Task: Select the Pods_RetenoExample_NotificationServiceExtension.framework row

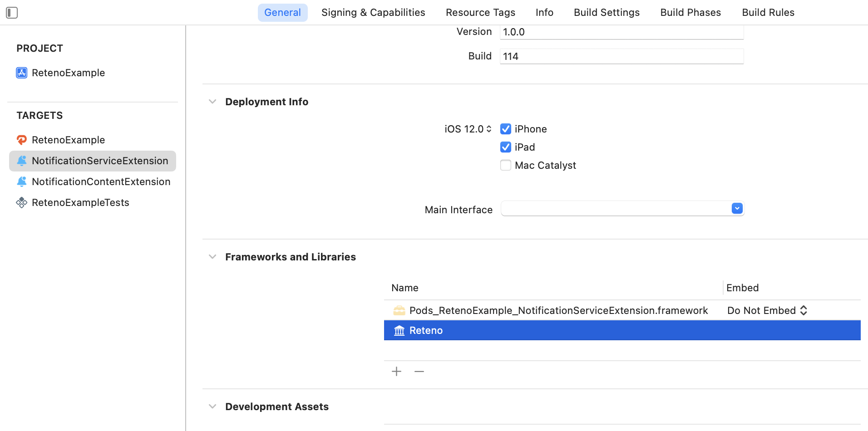Action: pos(622,310)
